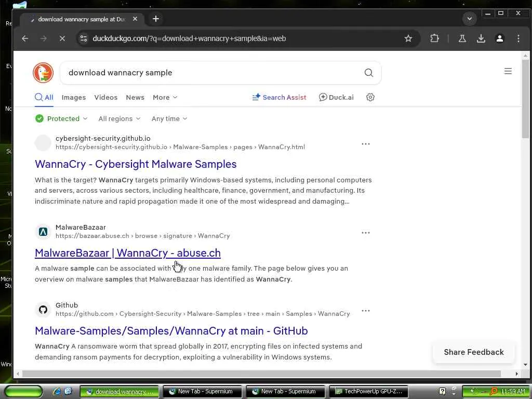Switch to News results
The image size is (532, 399).
135,97
